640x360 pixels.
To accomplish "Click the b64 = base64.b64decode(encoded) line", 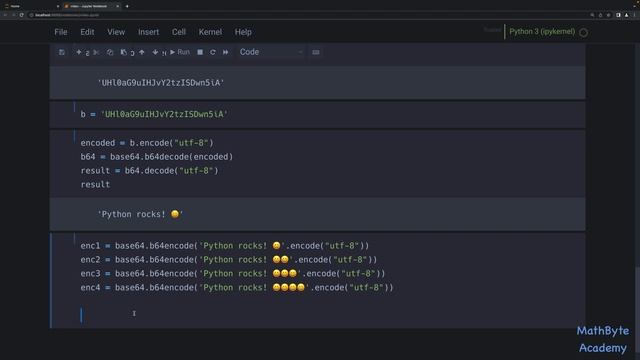I will (x=157, y=157).
